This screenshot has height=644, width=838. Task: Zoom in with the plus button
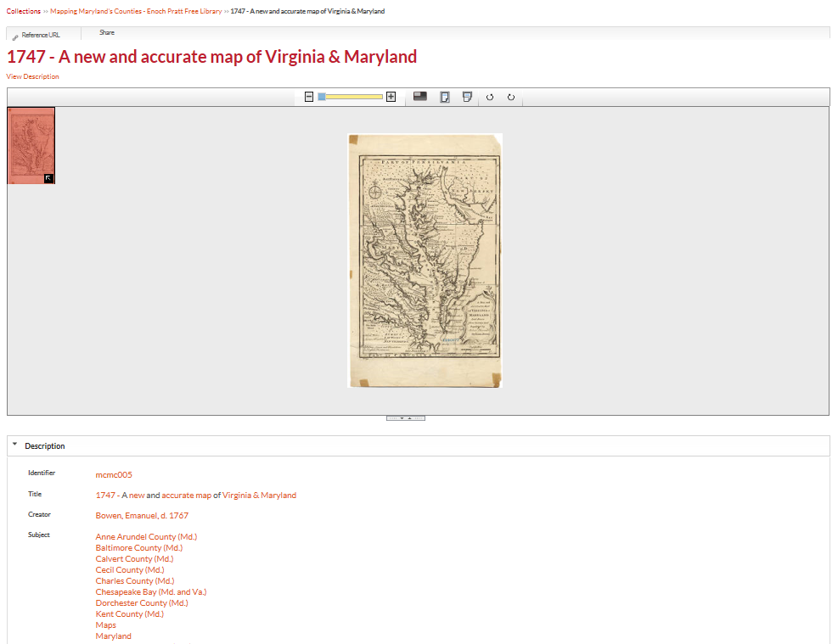[391, 97]
